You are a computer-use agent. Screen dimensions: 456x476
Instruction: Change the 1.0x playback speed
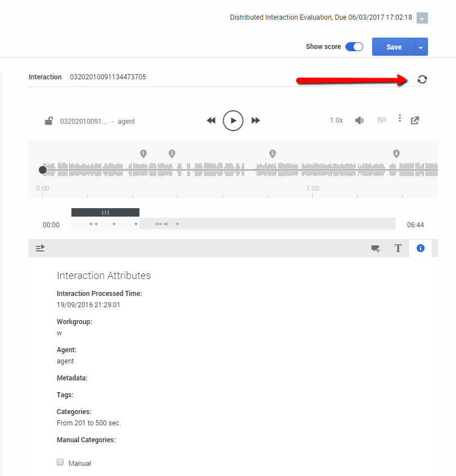tap(336, 120)
